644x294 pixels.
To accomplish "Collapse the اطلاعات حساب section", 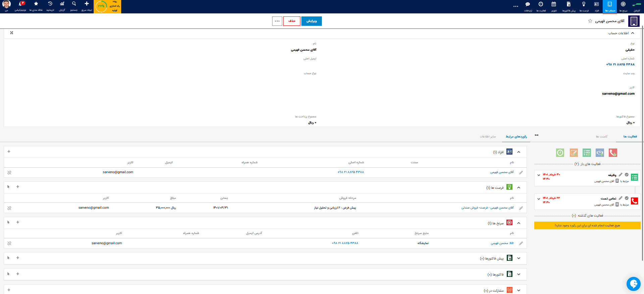I will [x=633, y=33].
